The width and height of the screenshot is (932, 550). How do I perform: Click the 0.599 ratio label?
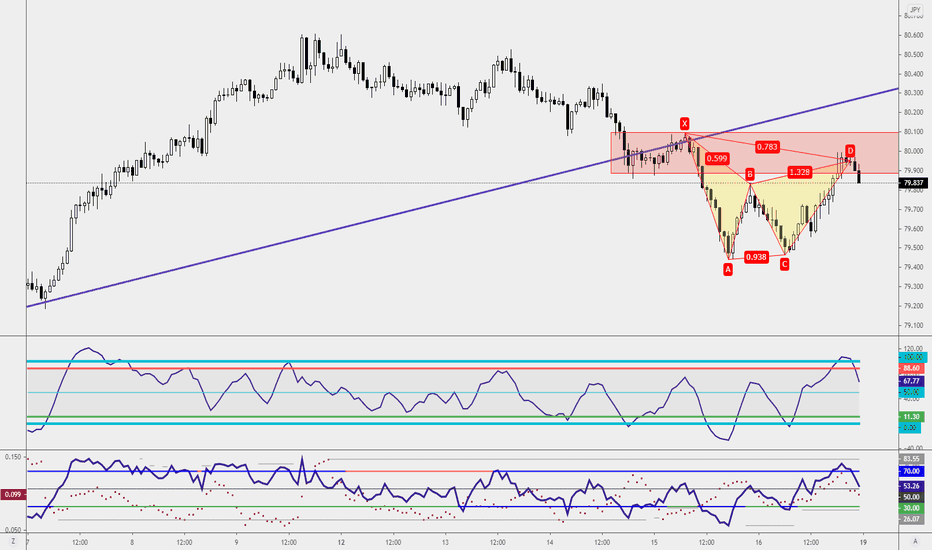click(717, 159)
